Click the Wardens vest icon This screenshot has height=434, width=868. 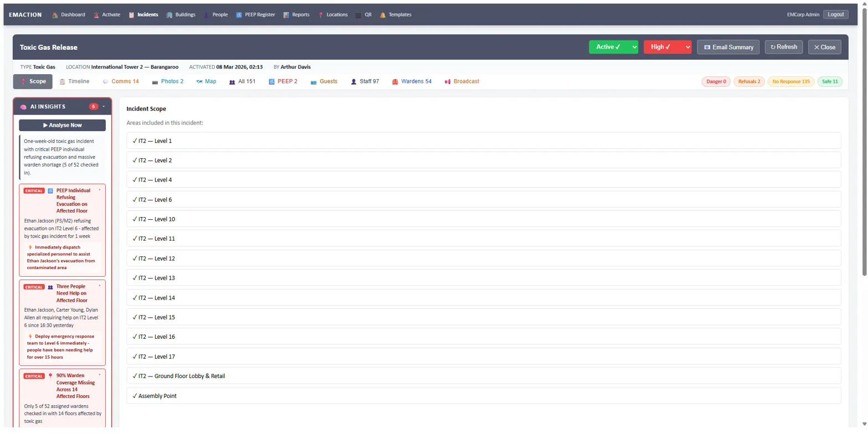point(395,82)
